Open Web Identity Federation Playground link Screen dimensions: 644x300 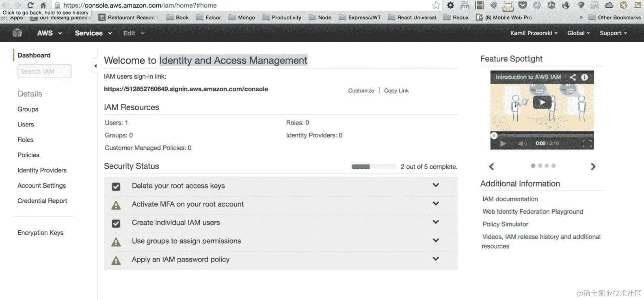533,212
